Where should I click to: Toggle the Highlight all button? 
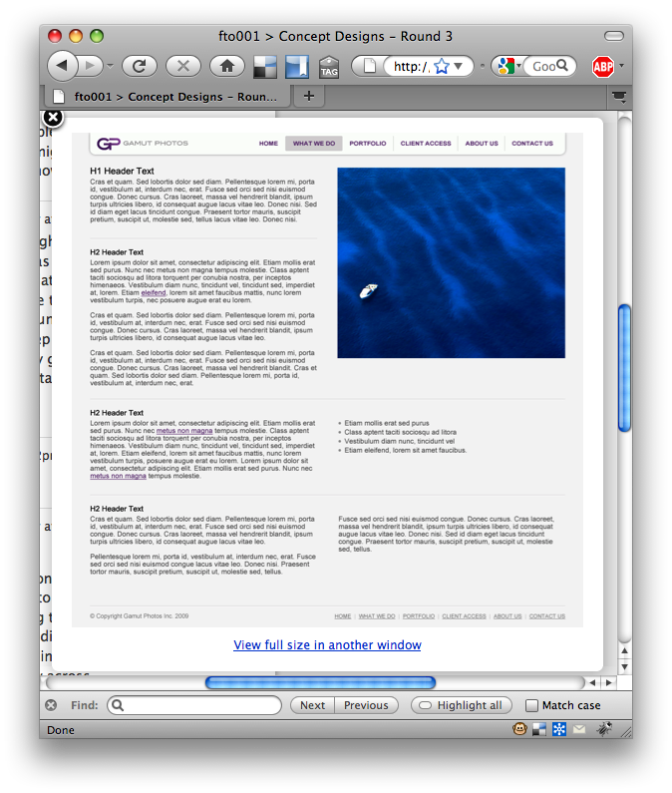click(x=460, y=705)
